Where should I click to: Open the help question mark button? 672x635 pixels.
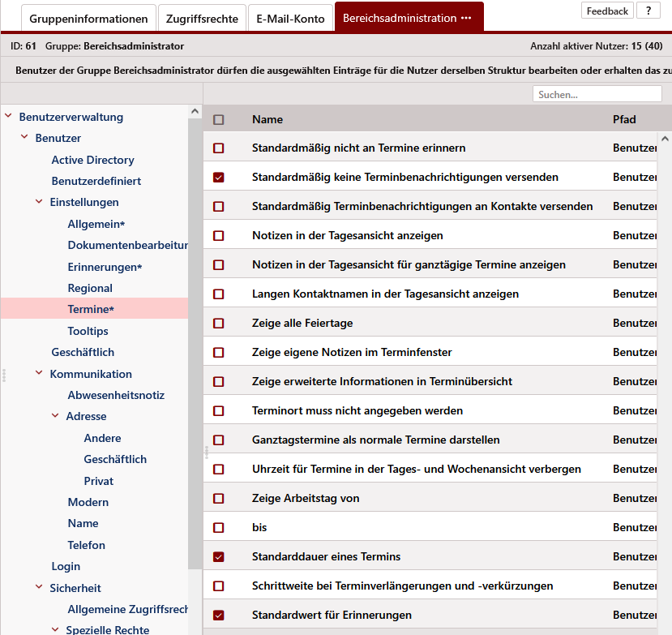coord(648,11)
